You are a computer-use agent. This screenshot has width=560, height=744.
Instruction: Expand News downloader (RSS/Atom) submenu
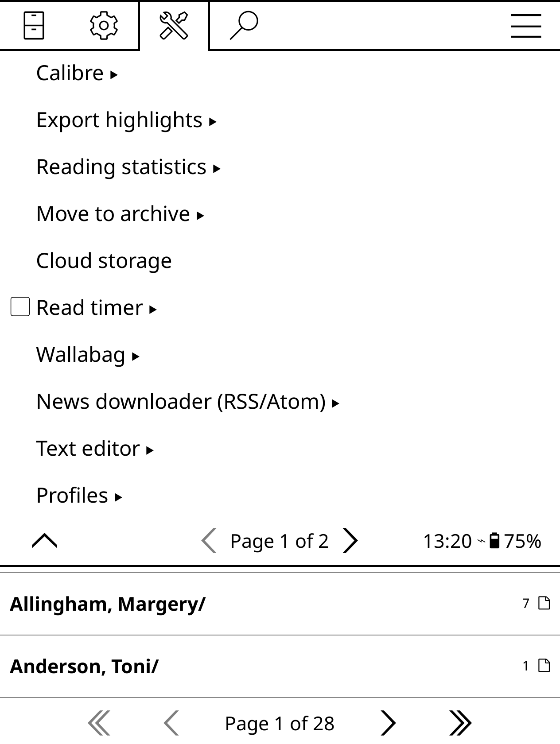(x=187, y=402)
